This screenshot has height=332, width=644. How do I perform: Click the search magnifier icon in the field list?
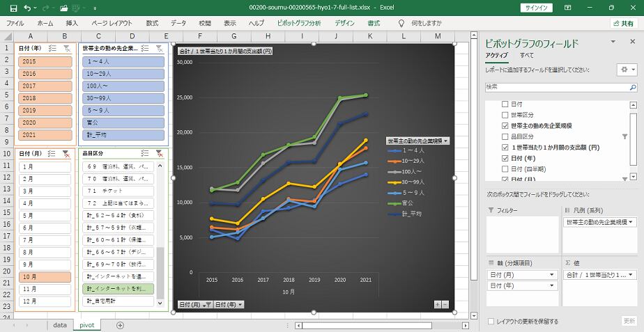click(x=633, y=88)
